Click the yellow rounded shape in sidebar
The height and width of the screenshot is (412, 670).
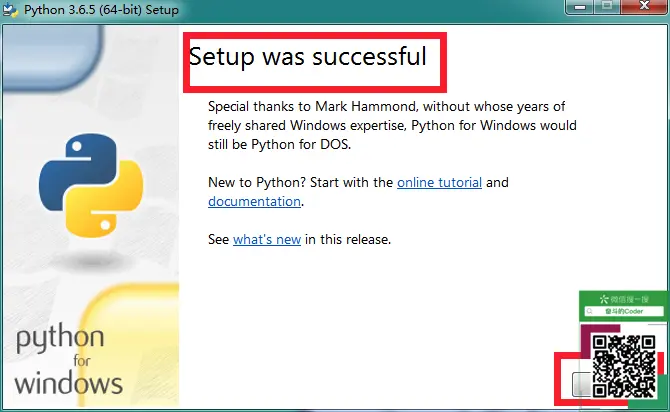129,344
